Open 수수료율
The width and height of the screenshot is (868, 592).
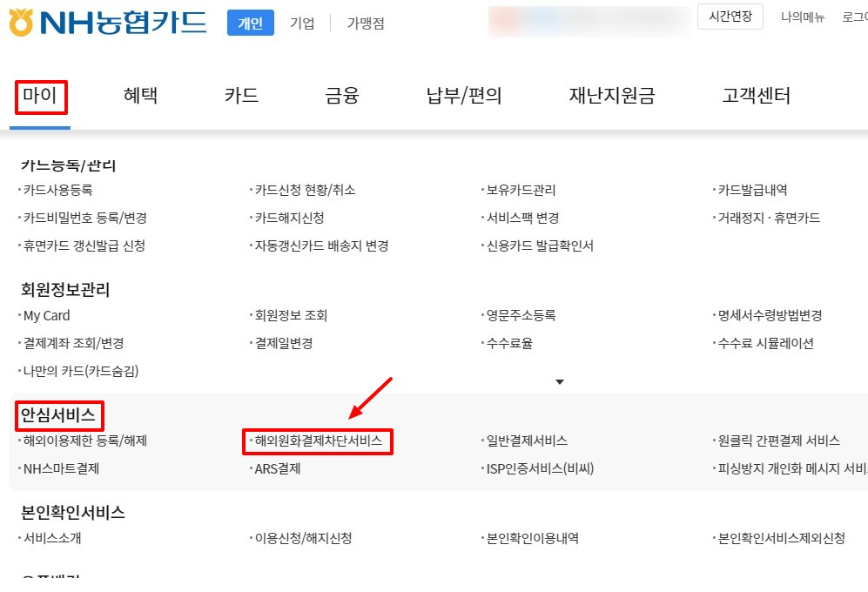pyautogui.click(x=509, y=343)
